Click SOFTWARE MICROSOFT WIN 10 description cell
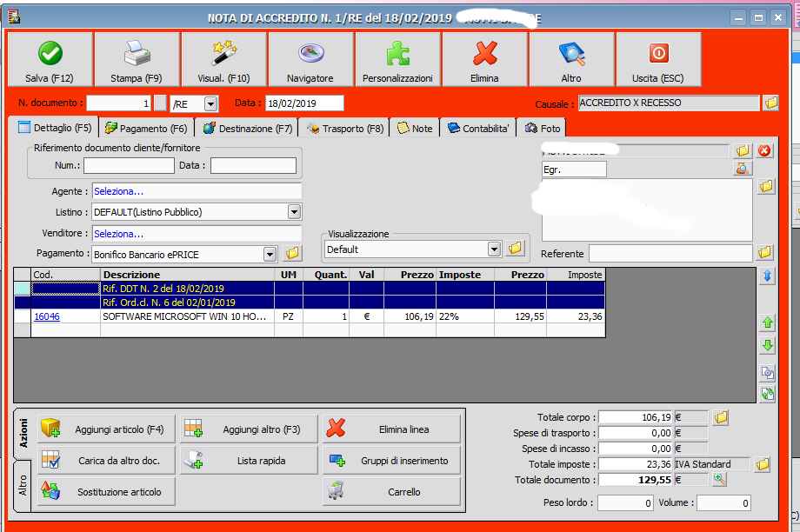This screenshot has width=800, height=532. [187, 316]
